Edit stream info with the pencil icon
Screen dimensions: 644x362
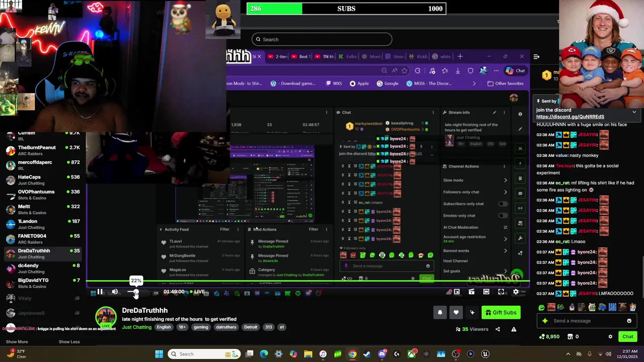(494, 113)
